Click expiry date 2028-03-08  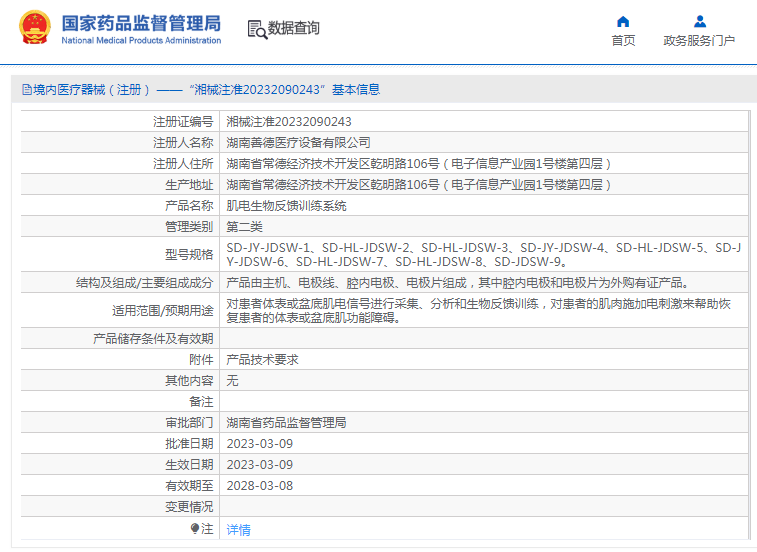click(260, 486)
